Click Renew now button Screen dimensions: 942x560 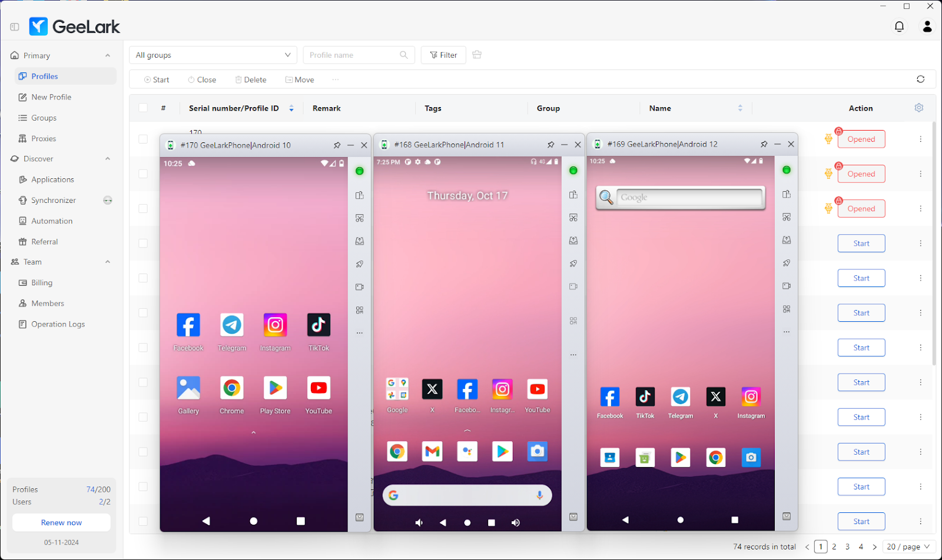click(61, 522)
